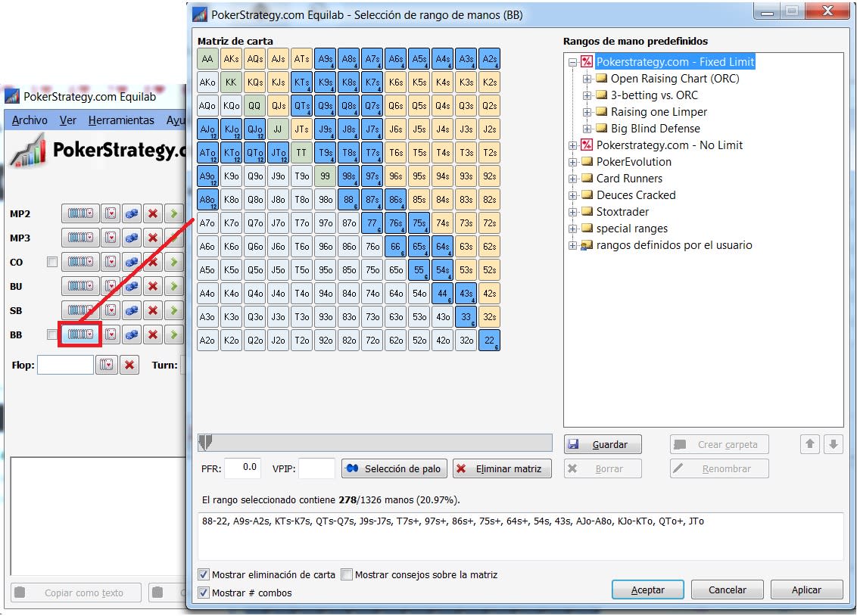Select the Deuces Cracked tree item
Screen dimensions: 857x616
[x=636, y=195]
